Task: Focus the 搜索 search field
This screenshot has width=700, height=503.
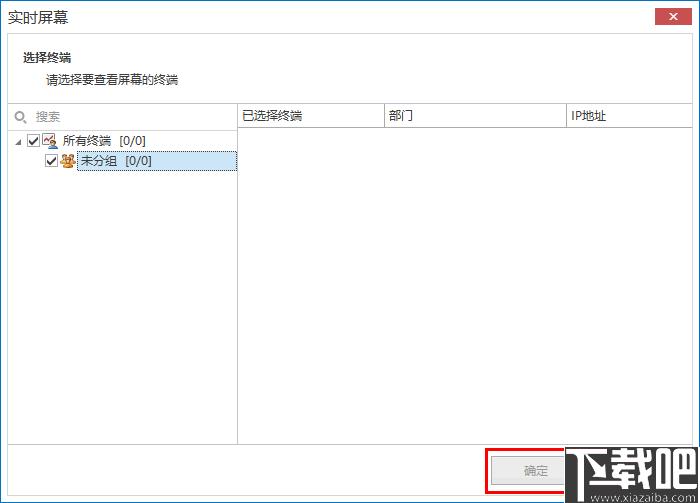Action: pos(123,117)
